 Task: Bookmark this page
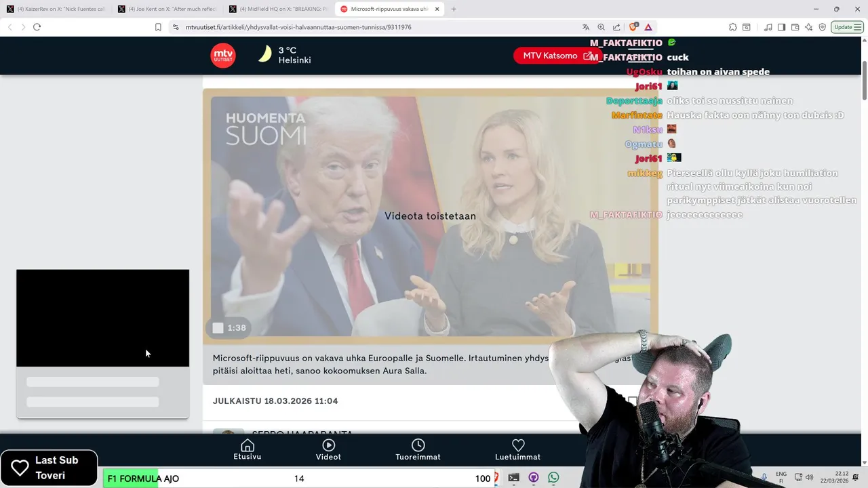pos(158,27)
